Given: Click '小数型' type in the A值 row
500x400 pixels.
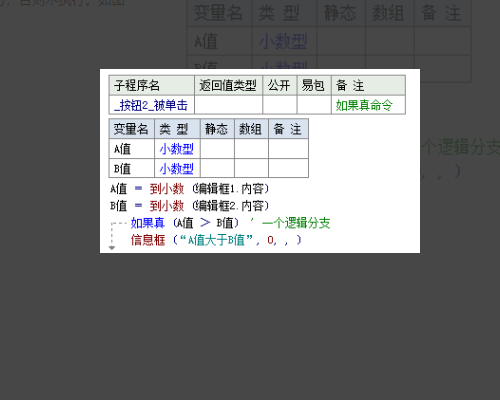Looking at the screenshot, I should point(177,149).
